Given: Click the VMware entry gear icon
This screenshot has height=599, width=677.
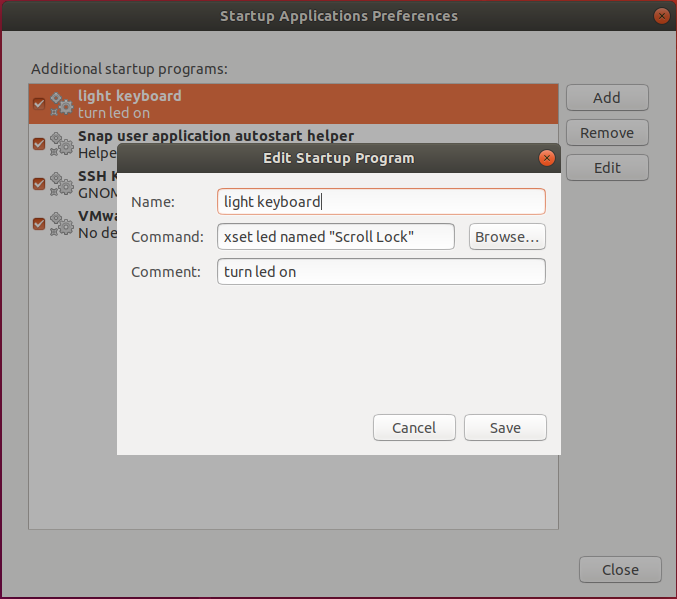Looking at the screenshot, I should click(62, 223).
